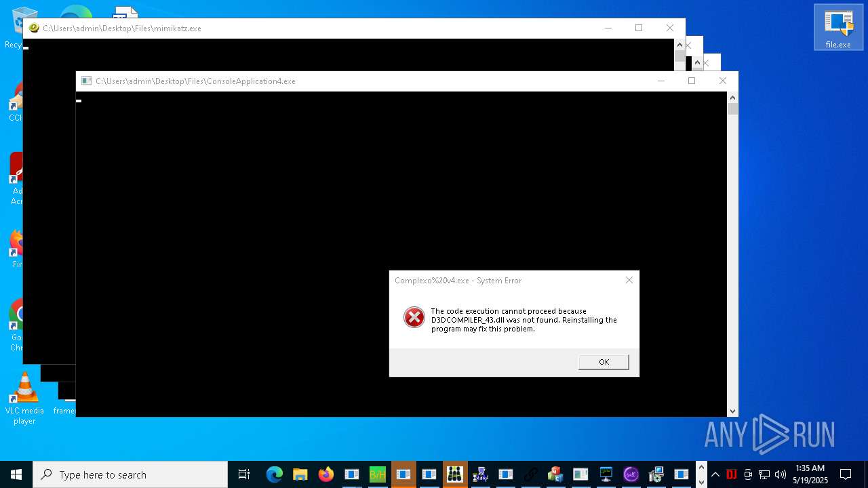This screenshot has width=868, height=488.
Task: Click the green B/H taskbar icon
Action: click(377, 474)
